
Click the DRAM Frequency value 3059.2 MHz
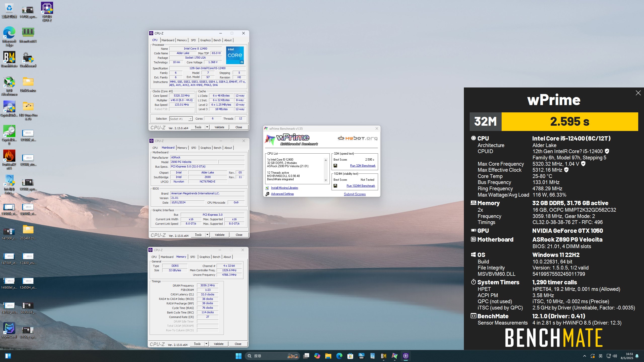(x=208, y=285)
